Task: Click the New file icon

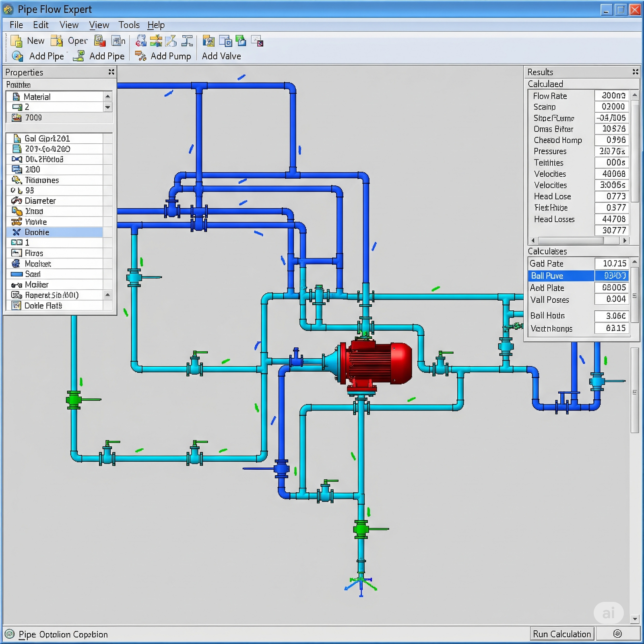Action: pos(17,41)
